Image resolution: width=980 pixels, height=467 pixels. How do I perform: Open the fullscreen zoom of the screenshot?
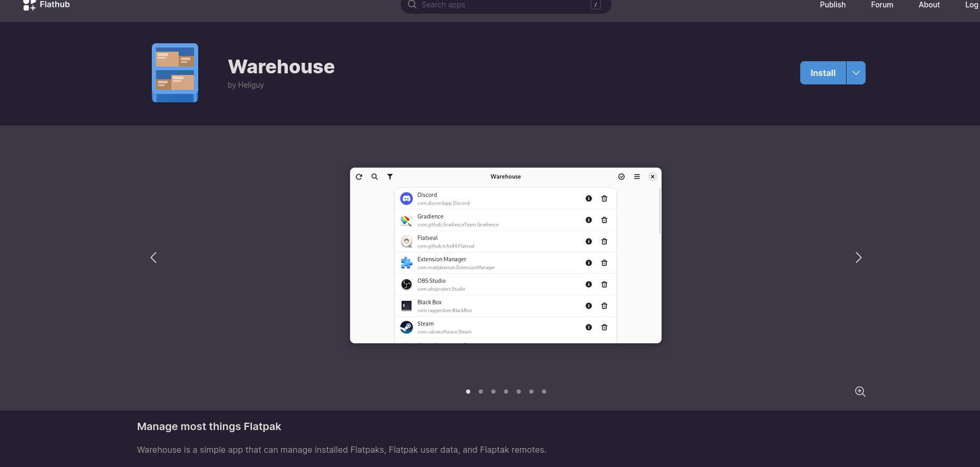click(x=860, y=392)
